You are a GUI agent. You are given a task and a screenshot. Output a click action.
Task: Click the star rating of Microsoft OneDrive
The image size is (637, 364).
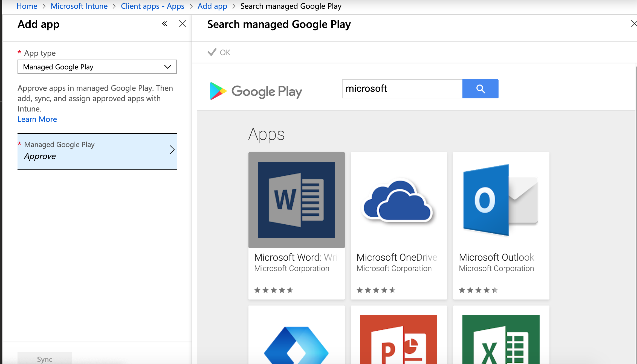click(x=376, y=290)
